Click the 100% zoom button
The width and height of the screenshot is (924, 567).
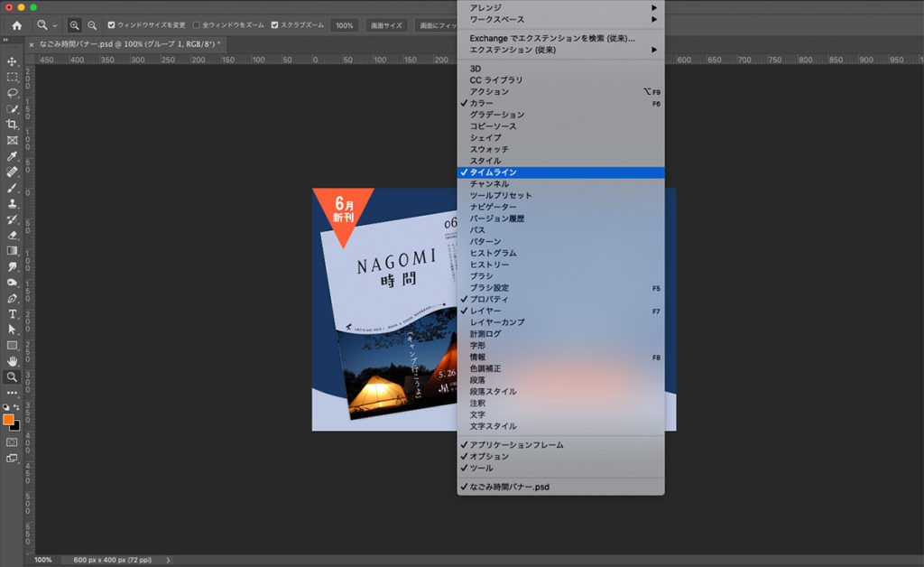click(x=344, y=25)
